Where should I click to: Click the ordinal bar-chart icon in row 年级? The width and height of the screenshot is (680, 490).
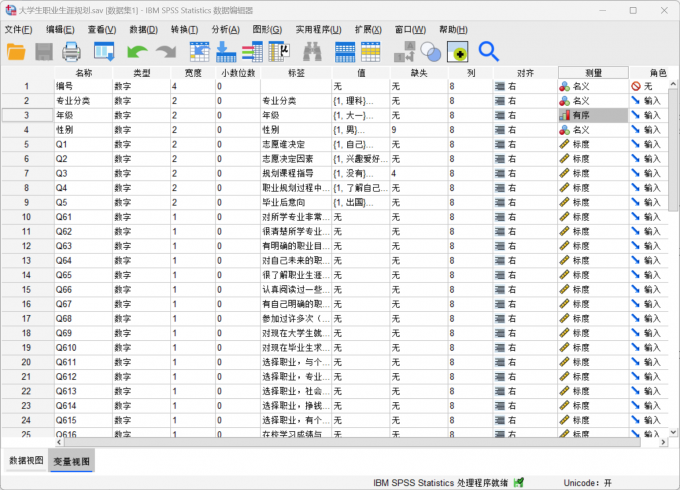(x=564, y=115)
